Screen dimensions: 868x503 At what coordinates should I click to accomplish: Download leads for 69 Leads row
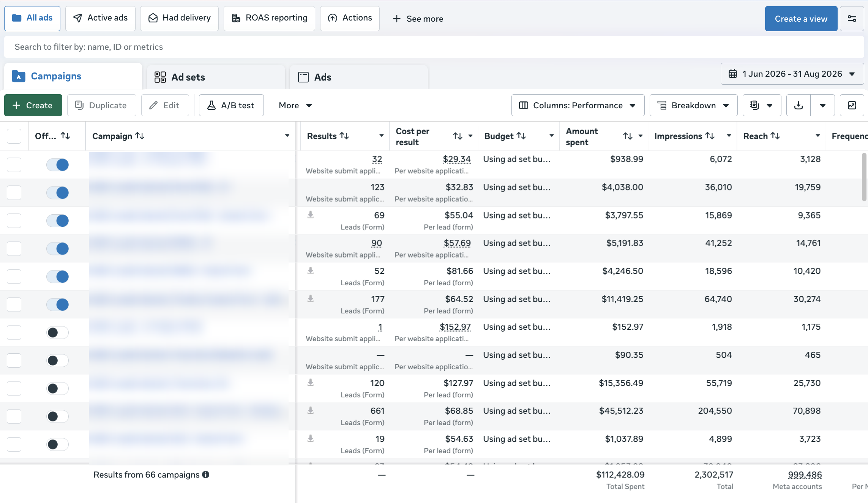click(311, 215)
